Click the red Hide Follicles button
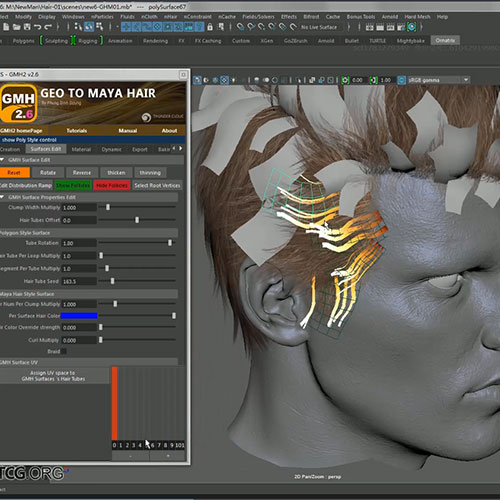 pos(112,185)
